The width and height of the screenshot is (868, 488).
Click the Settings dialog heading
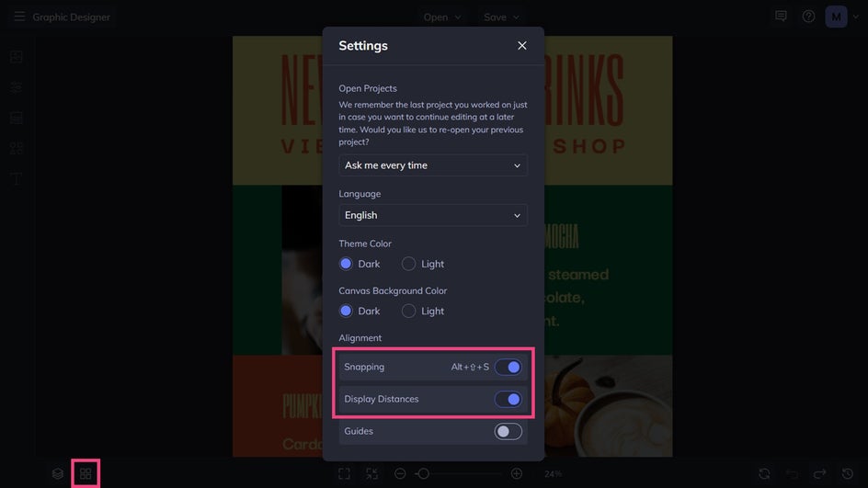click(x=363, y=45)
